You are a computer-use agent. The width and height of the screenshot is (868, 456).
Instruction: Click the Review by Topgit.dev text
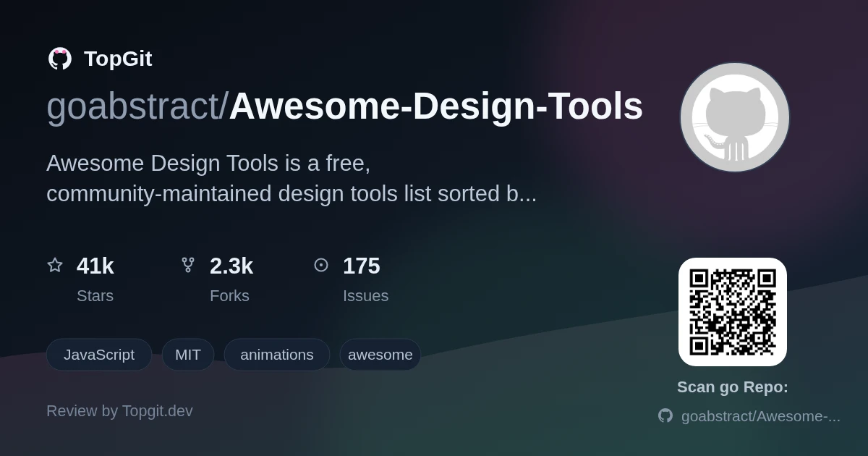tap(119, 411)
